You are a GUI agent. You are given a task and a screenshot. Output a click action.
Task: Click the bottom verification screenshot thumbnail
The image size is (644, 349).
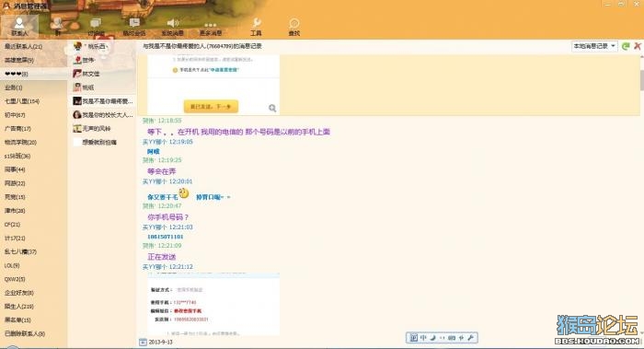click(213, 305)
